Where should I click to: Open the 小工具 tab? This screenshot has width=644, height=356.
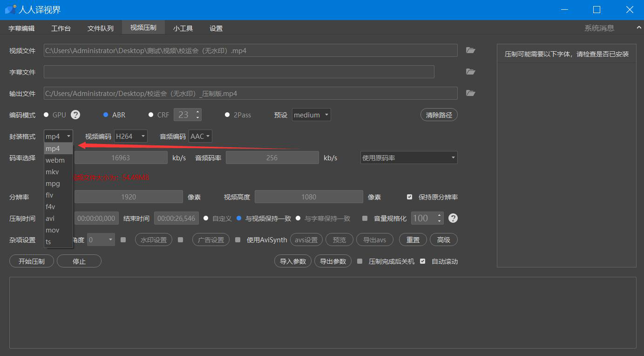pos(183,28)
